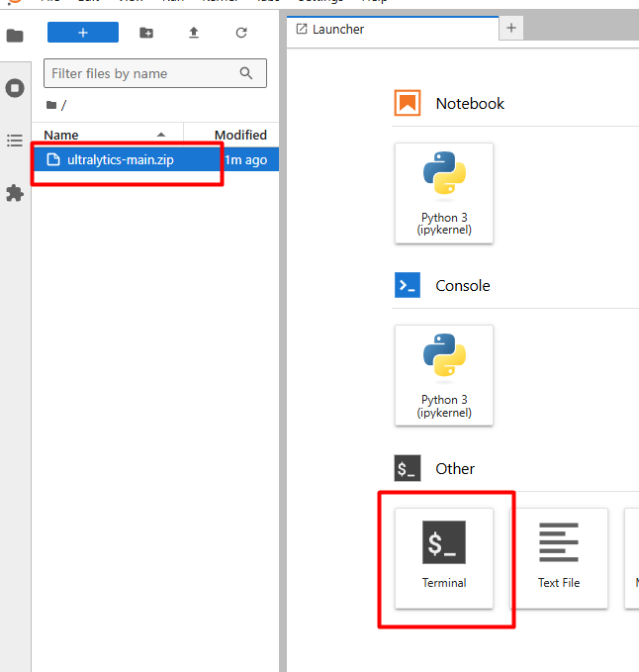
Task: Open the Running Terminals and Kernels panel
Action: [x=15, y=88]
